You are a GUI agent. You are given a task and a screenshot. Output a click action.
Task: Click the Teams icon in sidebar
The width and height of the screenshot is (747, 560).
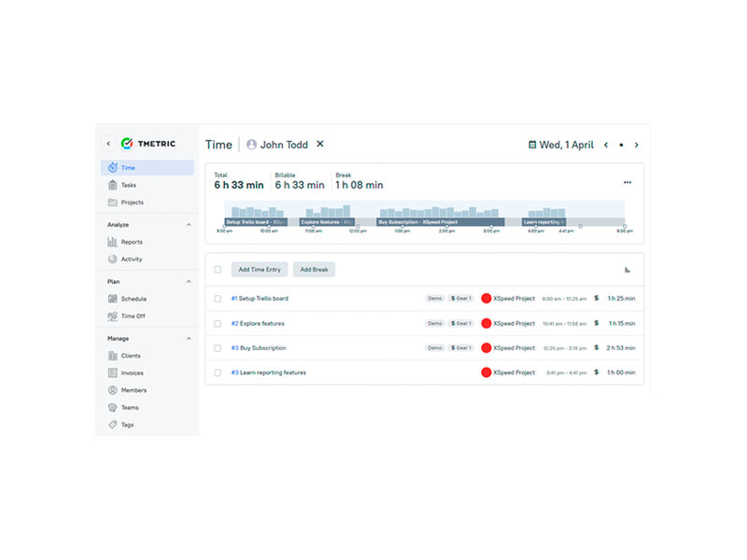112,408
